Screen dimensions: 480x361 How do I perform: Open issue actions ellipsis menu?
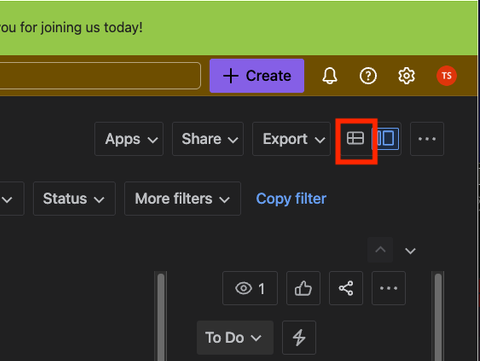coord(389,288)
